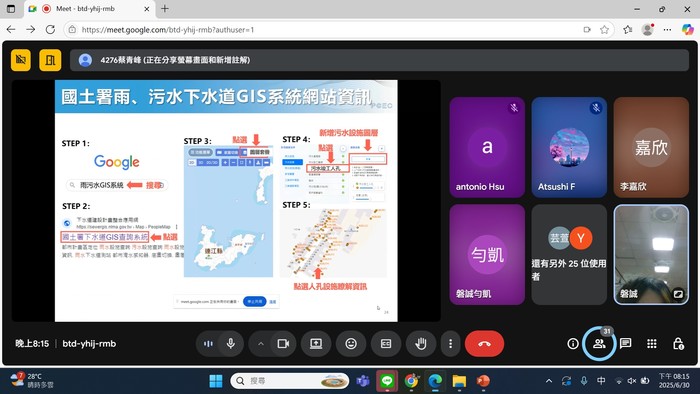Image resolution: width=700 pixels, height=394 pixels.
Task: Mute the microphone in Meet
Action: [230, 344]
